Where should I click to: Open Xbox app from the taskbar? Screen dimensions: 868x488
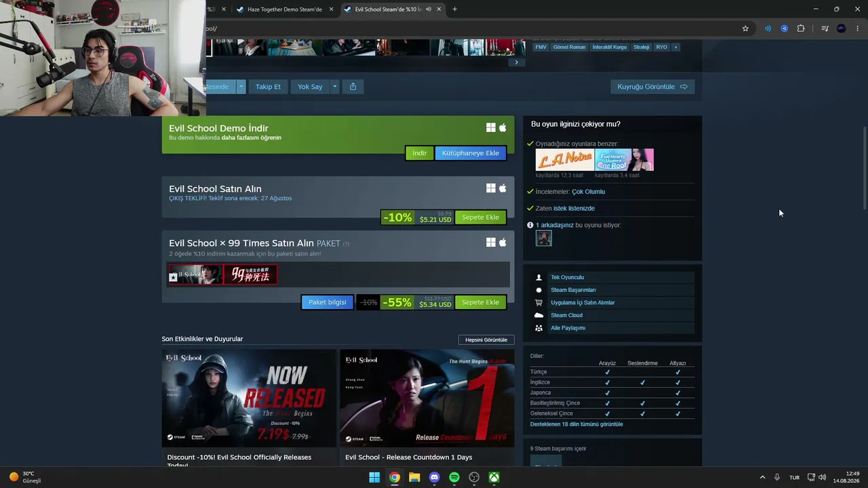495,477
